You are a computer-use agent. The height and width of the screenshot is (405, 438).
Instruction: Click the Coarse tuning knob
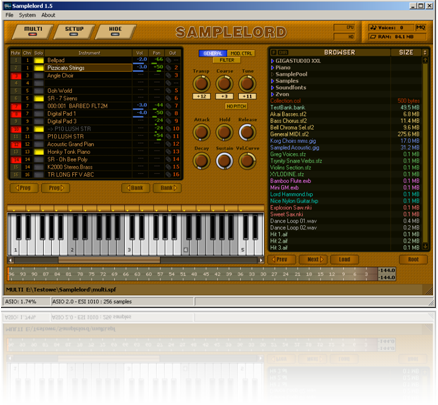pos(224,83)
